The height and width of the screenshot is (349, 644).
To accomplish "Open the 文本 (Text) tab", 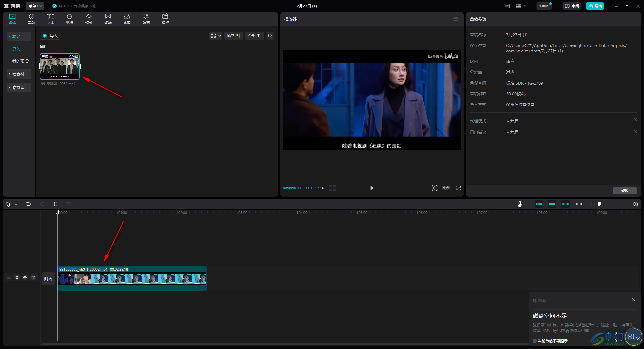I will (51, 19).
